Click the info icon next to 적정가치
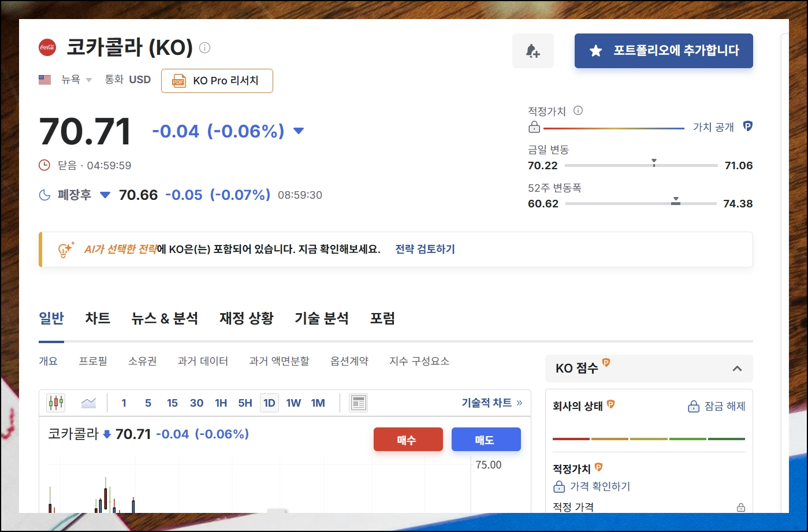Image resolution: width=808 pixels, height=532 pixels. (x=578, y=110)
